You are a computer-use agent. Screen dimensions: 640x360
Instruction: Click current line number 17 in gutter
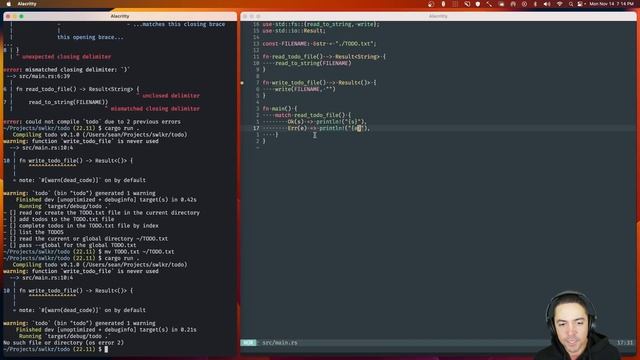pyautogui.click(x=256, y=128)
